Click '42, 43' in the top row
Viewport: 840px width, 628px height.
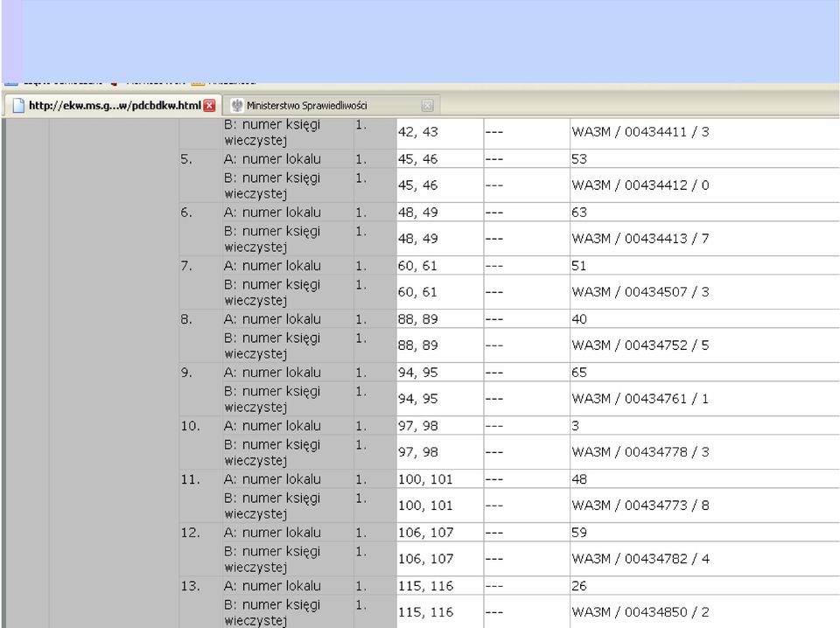point(418,132)
